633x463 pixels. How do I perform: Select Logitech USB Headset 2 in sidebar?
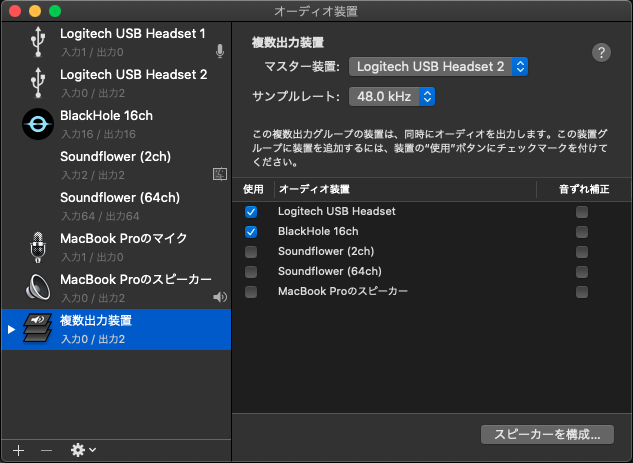coord(116,83)
